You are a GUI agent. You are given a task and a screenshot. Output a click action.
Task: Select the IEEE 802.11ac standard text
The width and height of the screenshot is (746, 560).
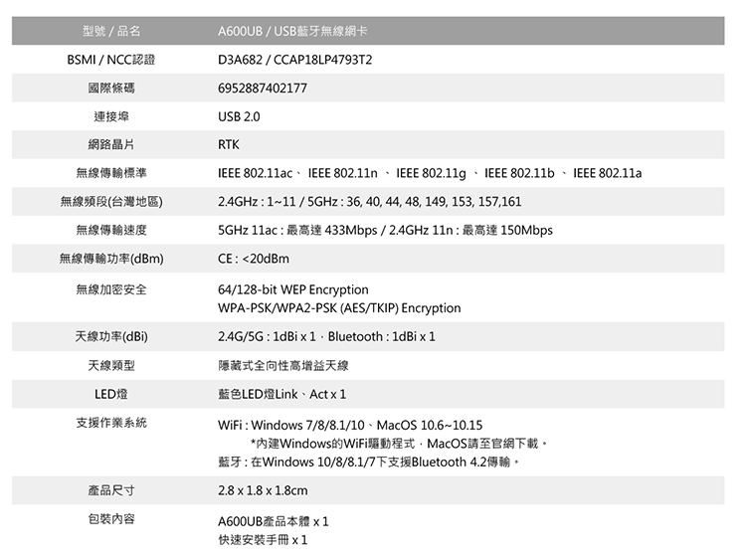click(255, 173)
